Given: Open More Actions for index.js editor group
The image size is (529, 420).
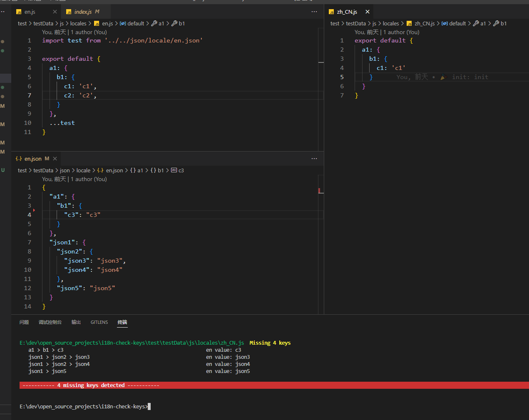Looking at the screenshot, I should [314, 12].
